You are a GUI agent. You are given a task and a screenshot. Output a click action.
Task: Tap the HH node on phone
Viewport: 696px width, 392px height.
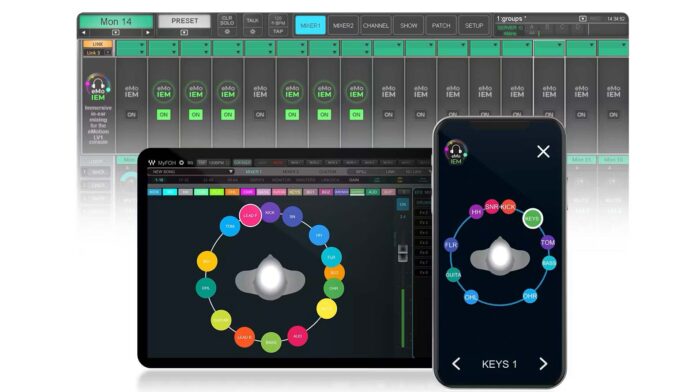click(476, 212)
